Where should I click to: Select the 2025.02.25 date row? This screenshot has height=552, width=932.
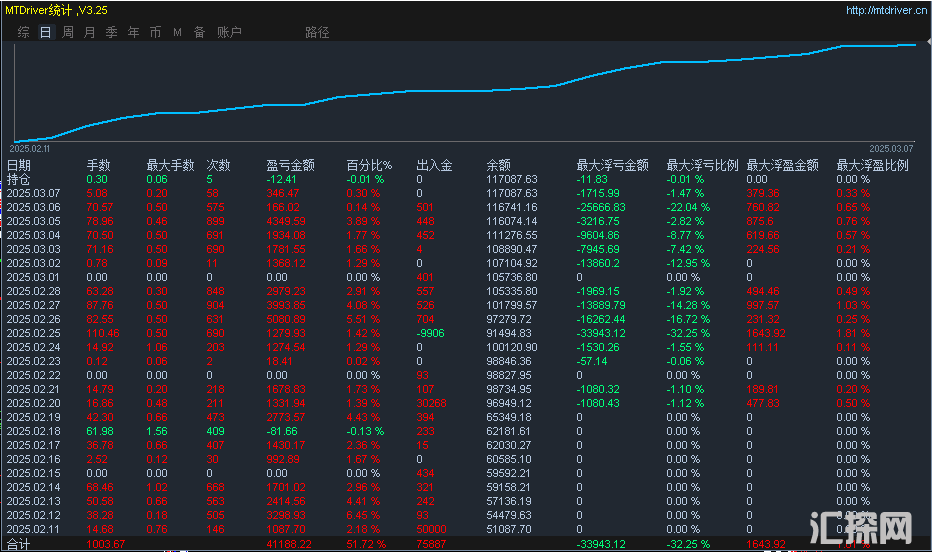click(x=34, y=333)
